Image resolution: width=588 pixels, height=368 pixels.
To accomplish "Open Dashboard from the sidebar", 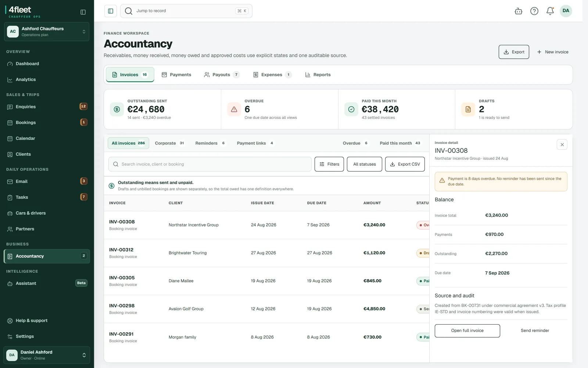I will coord(47,64).
